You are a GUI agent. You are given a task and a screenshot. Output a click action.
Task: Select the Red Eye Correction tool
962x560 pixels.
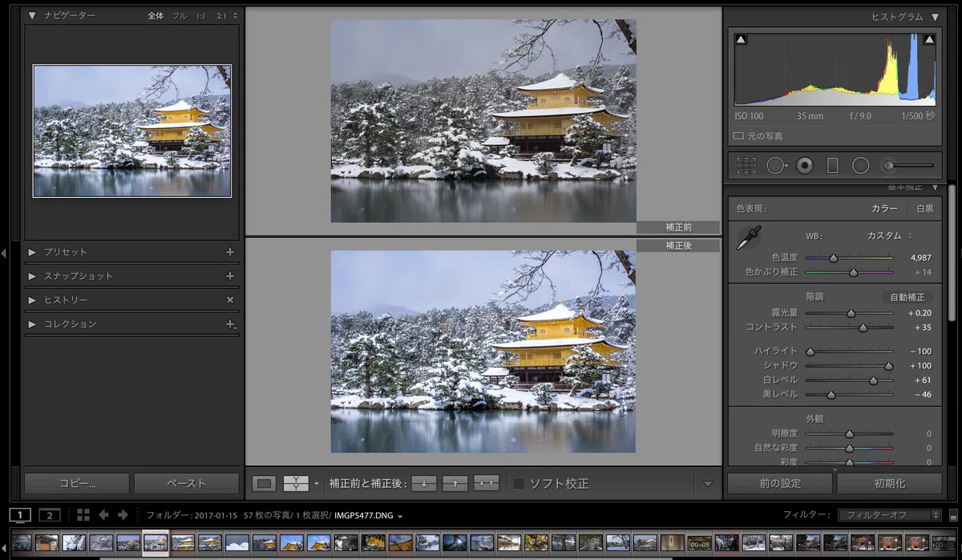pos(805,165)
